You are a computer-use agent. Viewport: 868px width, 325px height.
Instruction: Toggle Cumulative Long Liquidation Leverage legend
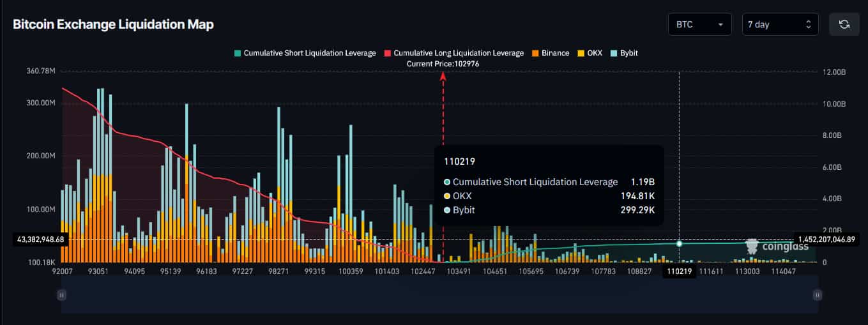[458, 53]
